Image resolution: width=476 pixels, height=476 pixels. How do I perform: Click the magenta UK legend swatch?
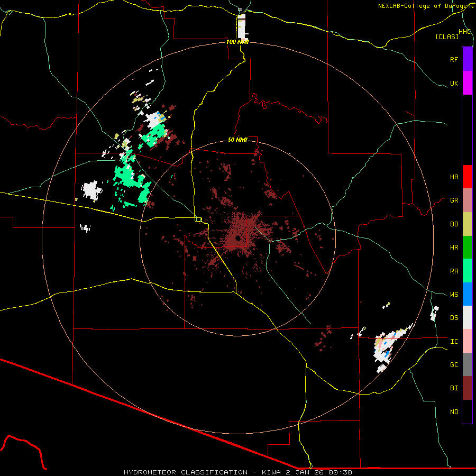467,83
